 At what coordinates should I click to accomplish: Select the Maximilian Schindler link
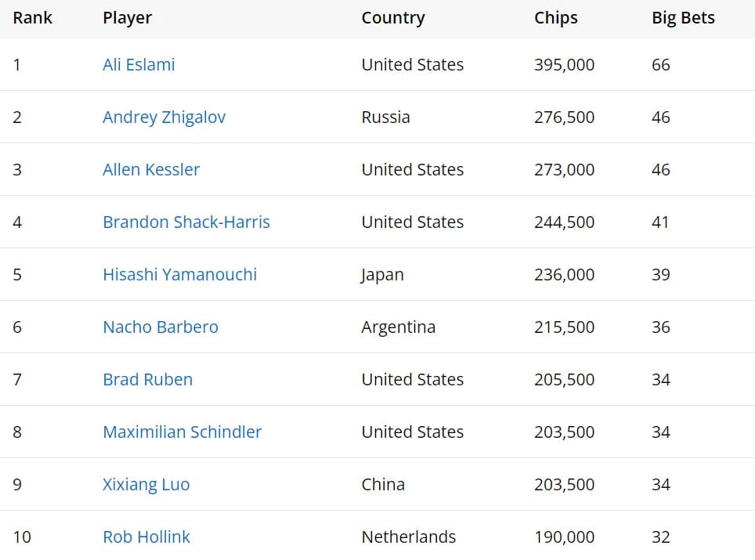click(x=182, y=432)
